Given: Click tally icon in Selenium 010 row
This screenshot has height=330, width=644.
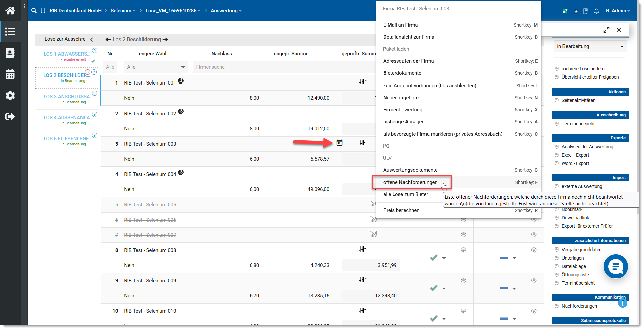Looking at the screenshot, I should tap(363, 310).
